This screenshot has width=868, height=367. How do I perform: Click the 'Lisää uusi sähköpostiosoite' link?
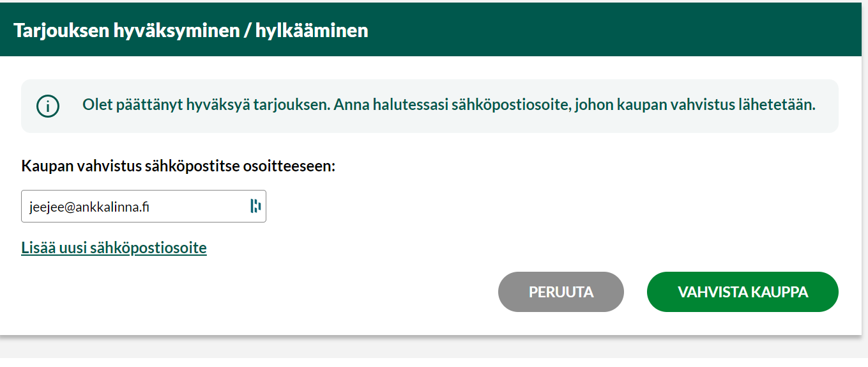pyautogui.click(x=114, y=247)
